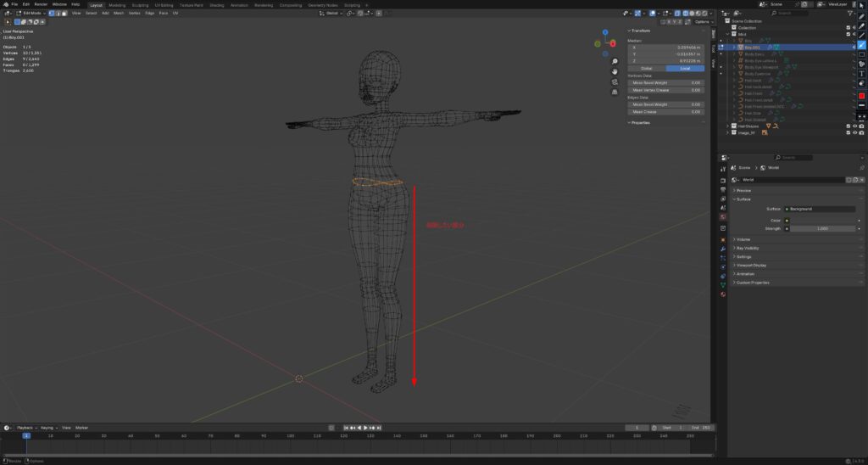The height and width of the screenshot is (465, 868).
Task: Click the world Color swatch field
Action: point(822,220)
